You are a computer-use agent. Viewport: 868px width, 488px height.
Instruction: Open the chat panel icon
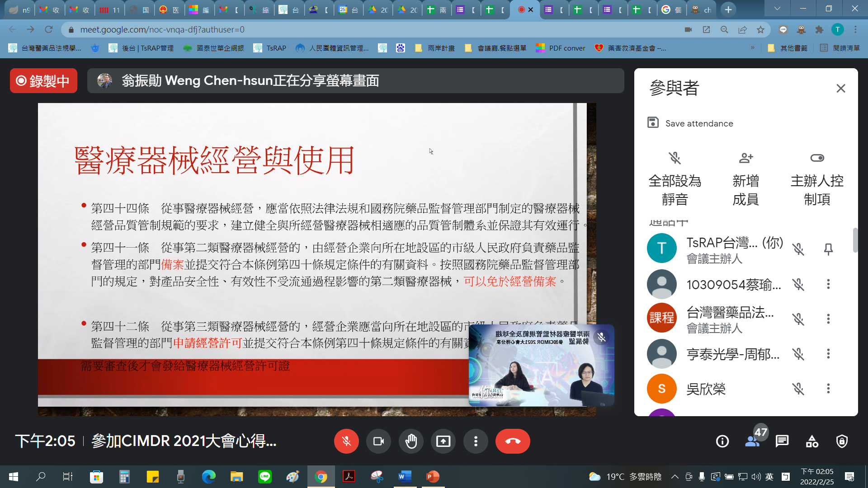coord(782,441)
